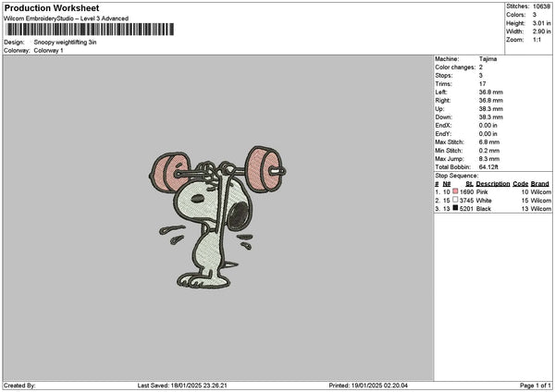The image size is (555, 392).
Task: Click the 'Code' column header
Action: pos(520,184)
